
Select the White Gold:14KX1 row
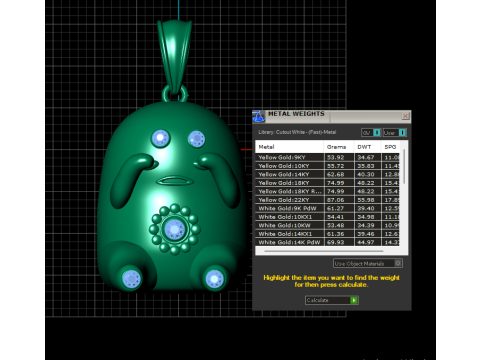[x=327, y=234]
